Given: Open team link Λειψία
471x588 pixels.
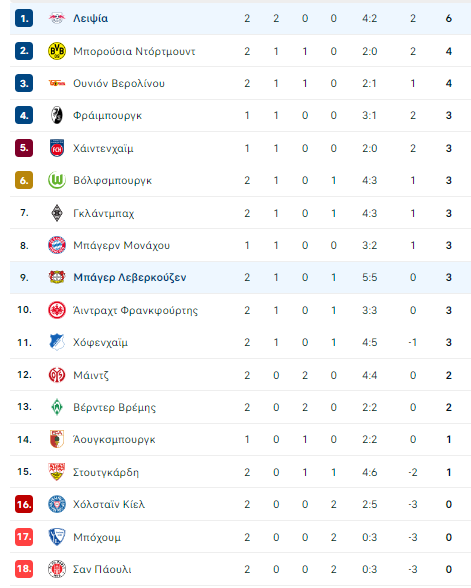Looking at the screenshot, I should point(90,18).
